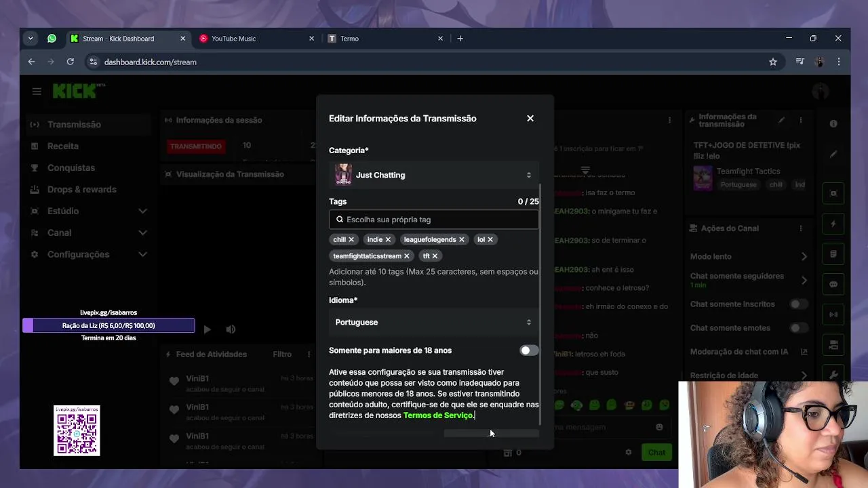The height and width of the screenshot is (488, 868).
Task: Mute the stream preview volume
Action: point(231,329)
